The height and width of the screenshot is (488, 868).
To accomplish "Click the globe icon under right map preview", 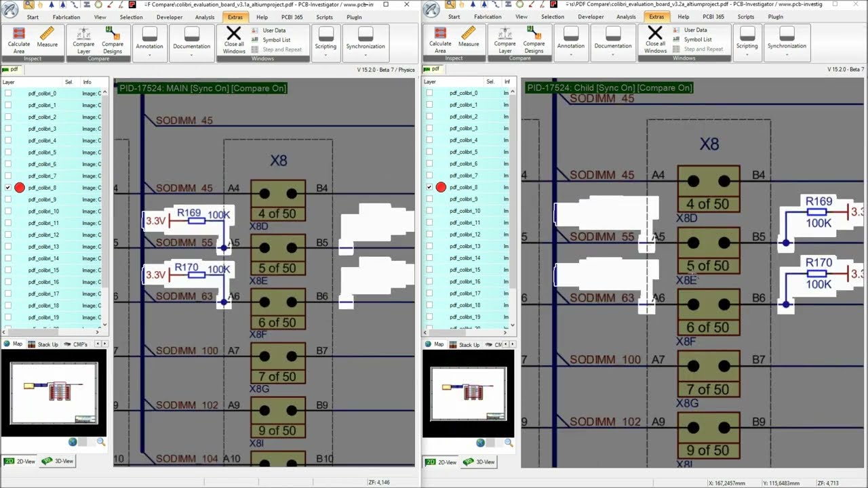I will tap(480, 443).
